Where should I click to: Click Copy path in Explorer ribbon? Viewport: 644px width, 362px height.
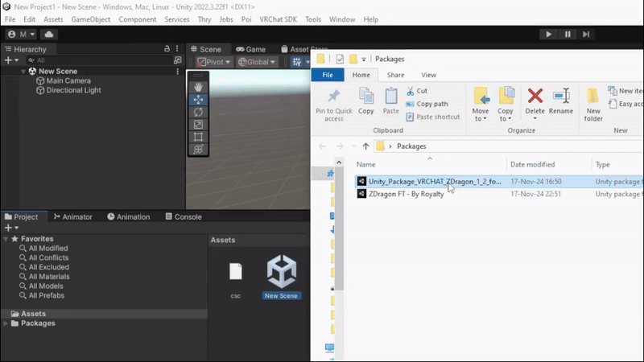pyautogui.click(x=427, y=104)
